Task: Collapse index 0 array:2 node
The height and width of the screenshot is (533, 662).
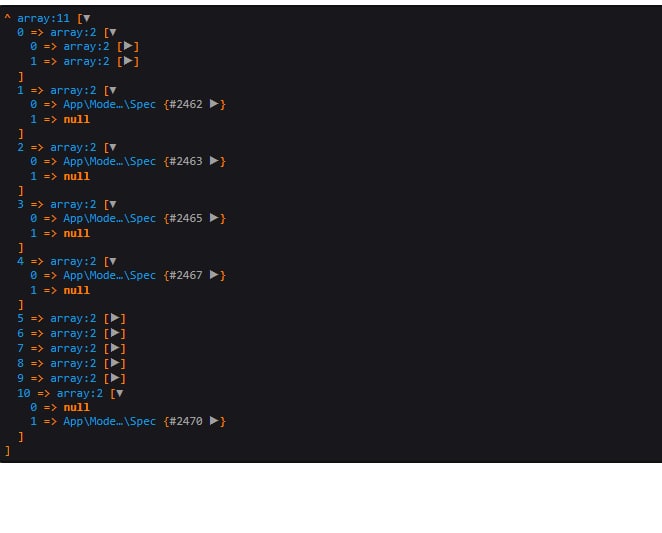Action: (113, 33)
